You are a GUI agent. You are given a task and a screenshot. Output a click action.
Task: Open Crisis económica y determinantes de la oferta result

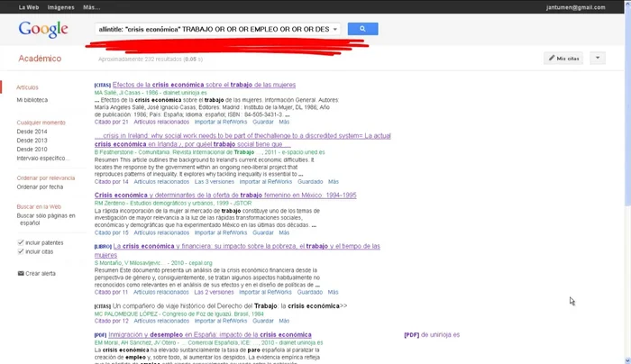tap(225, 196)
